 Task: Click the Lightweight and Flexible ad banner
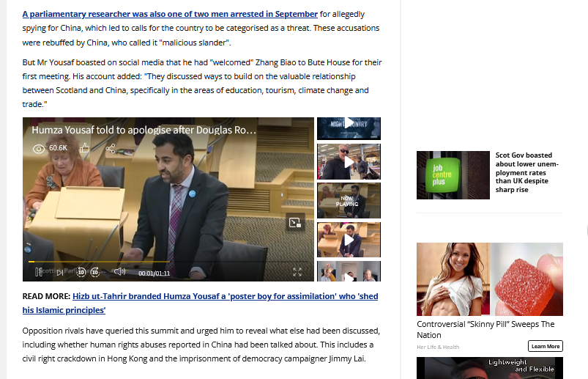pyautogui.click(x=490, y=368)
